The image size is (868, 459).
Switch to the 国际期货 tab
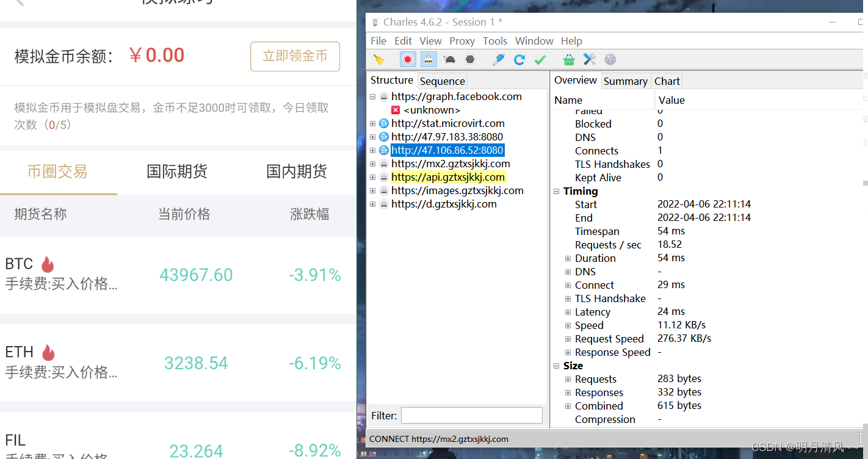177,172
